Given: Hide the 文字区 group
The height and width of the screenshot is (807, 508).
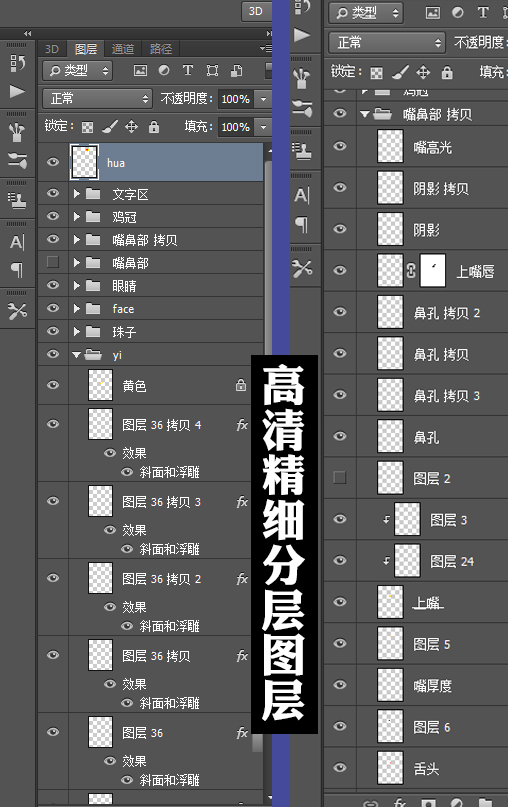Looking at the screenshot, I should (53, 193).
